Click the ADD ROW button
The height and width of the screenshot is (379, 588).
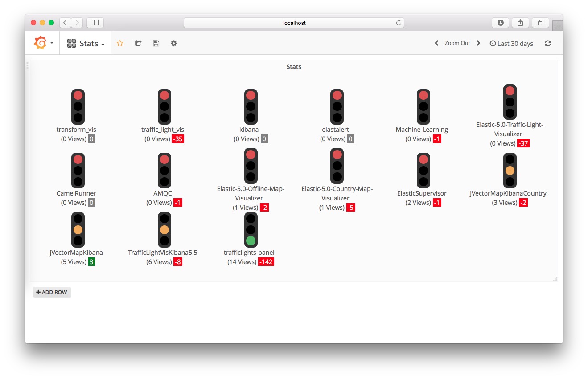pos(52,292)
